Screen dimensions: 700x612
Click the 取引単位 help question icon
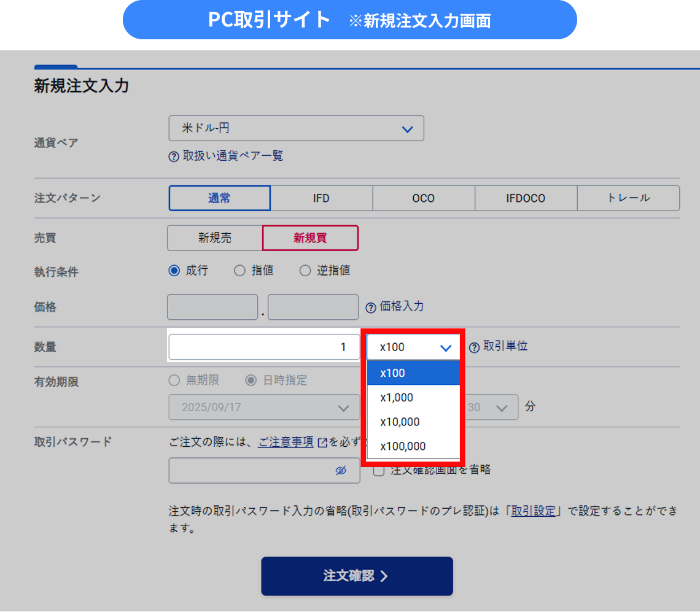coord(474,347)
